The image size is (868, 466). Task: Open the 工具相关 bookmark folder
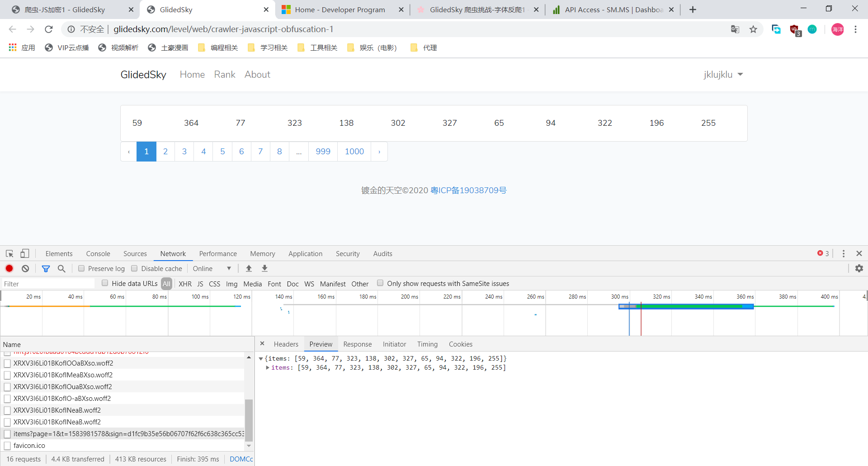(x=318, y=48)
